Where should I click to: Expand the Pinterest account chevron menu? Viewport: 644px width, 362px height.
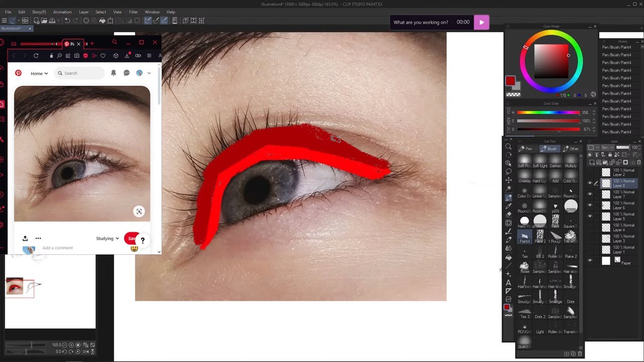[x=149, y=73]
